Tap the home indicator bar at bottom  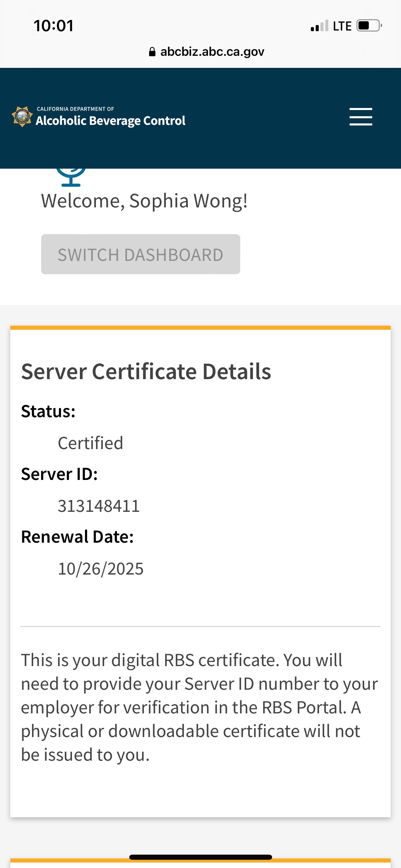[200, 857]
